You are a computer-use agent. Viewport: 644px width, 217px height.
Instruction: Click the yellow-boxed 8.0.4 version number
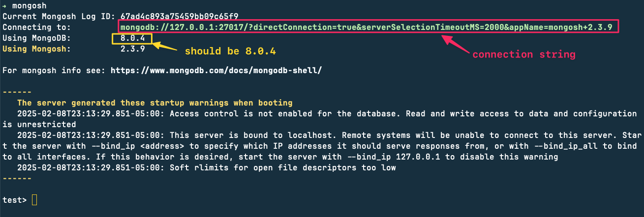132,38
